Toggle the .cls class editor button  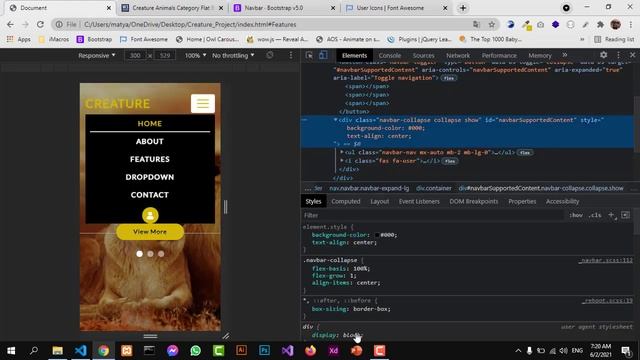(x=595, y=215)
